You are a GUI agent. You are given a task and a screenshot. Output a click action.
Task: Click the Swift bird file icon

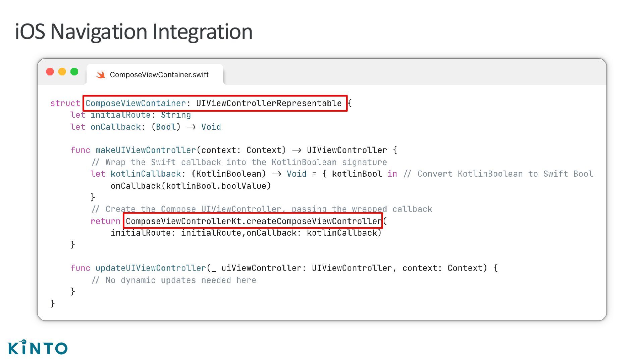[x=101, y=75]
